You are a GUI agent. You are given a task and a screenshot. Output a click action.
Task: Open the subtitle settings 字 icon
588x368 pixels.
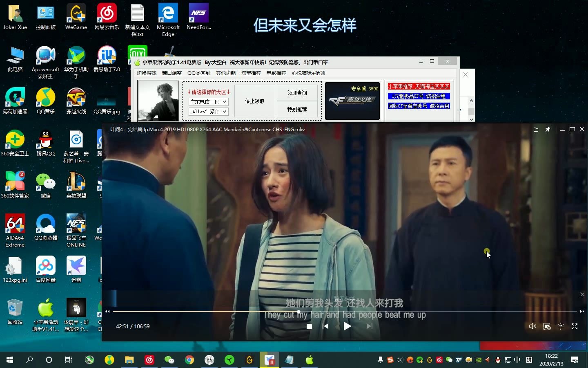(x=561, y=326)
